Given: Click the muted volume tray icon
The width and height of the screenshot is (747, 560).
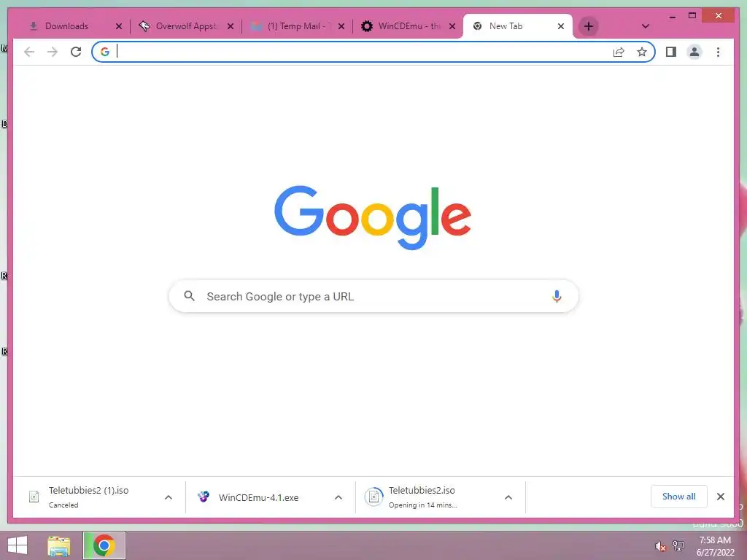Looking at the screenshot, I should 659,546.
